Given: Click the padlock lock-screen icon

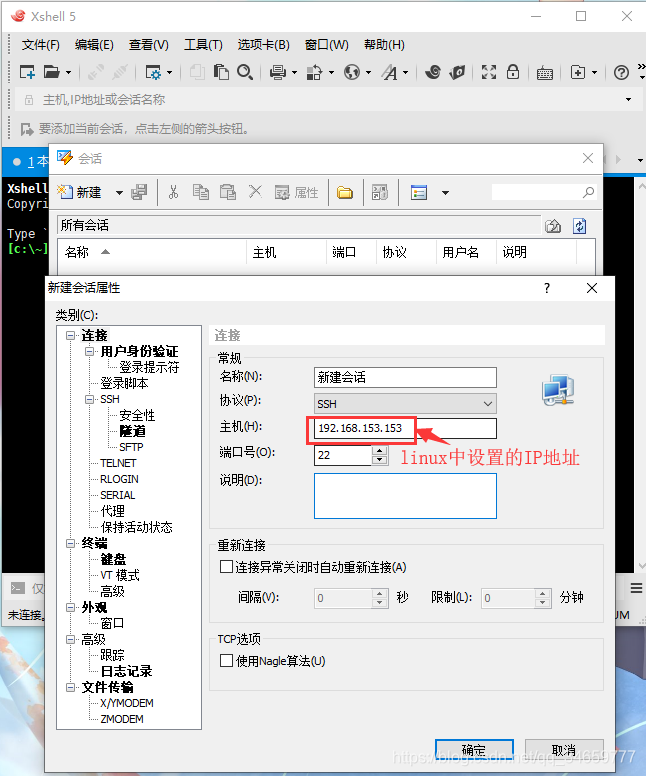Looking at the screenshot, I should 513,72.
